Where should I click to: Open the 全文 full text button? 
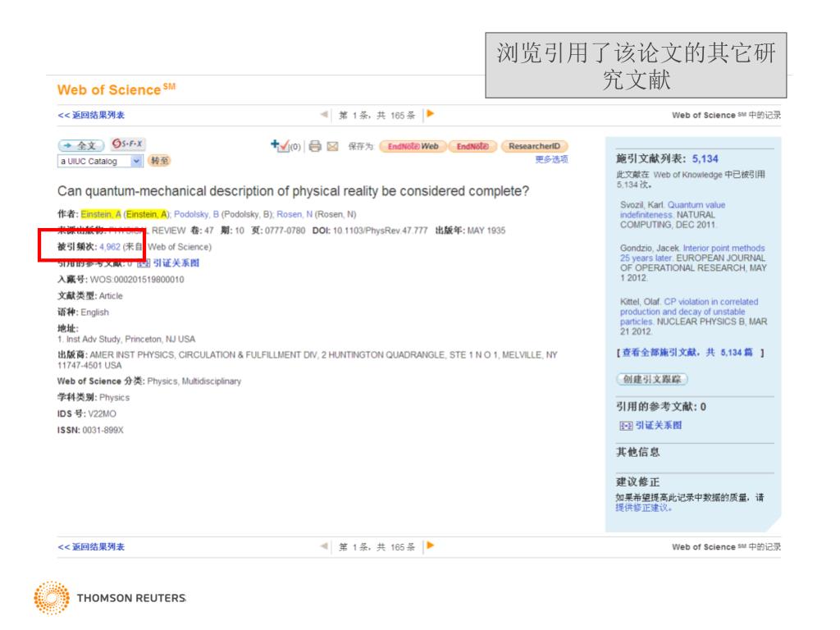(81, 146)
